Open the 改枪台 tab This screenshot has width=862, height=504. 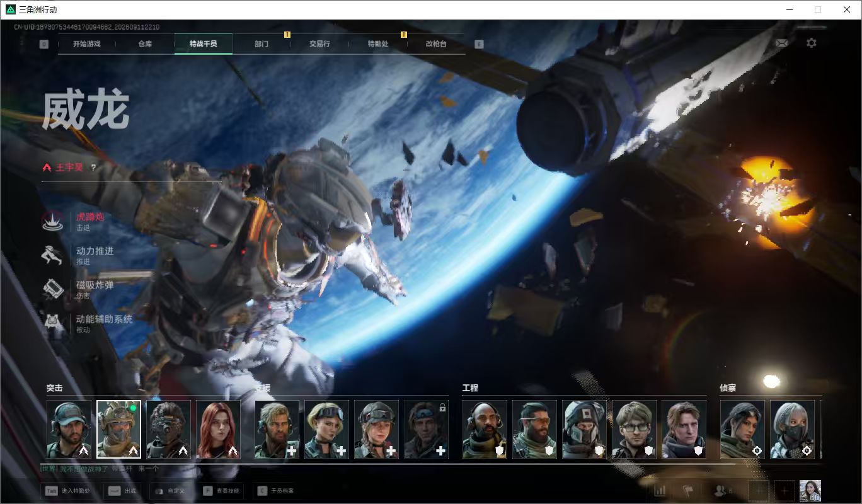(x=436, y=44)
